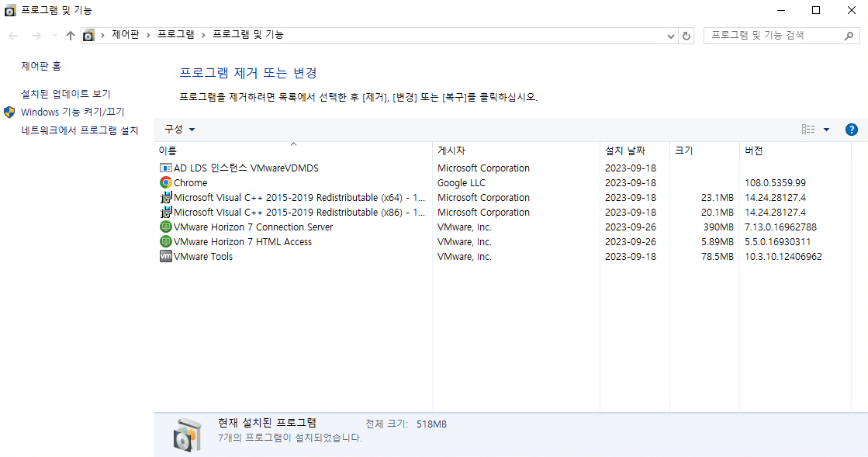
Task: Select Visual C++ 2015-2019 Redistributable (x86) entry
Action: tap(299, 212)
